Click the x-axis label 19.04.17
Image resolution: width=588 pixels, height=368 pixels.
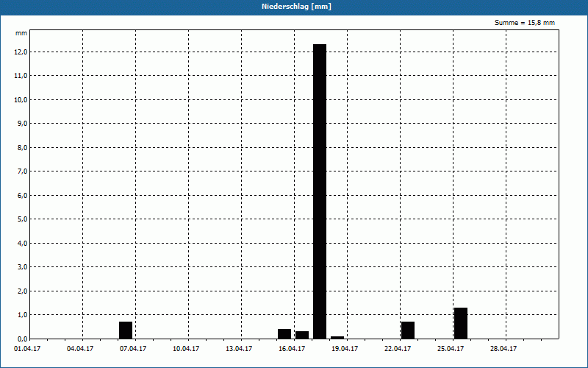(x=345, y=349)
